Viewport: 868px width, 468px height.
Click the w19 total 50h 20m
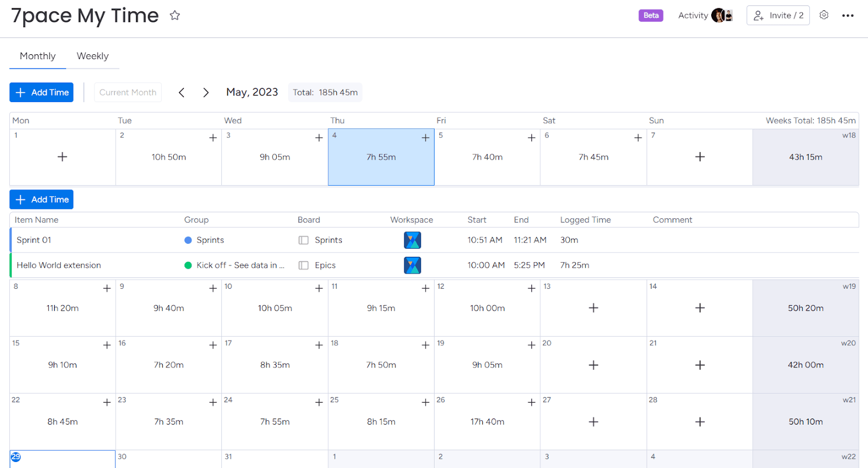(x=806, y=308)
